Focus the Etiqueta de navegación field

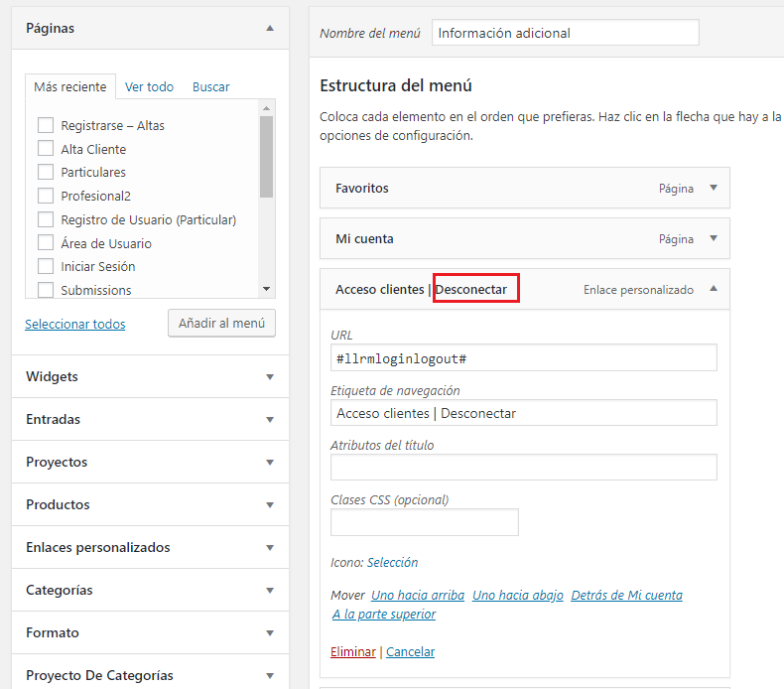(x=524, y=413)
